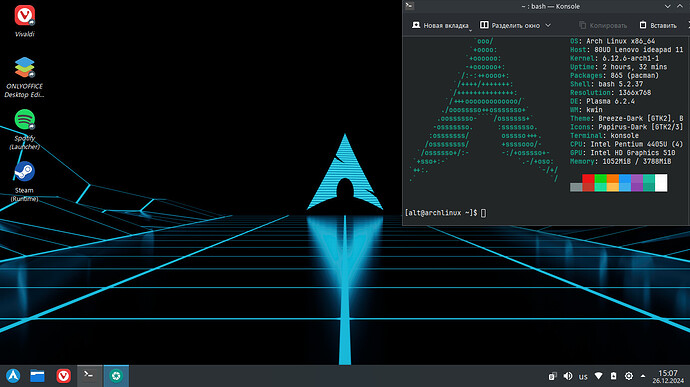Open Konsole window menu icon in title bar
Screen dimensions: 690x387
(410, 6)
